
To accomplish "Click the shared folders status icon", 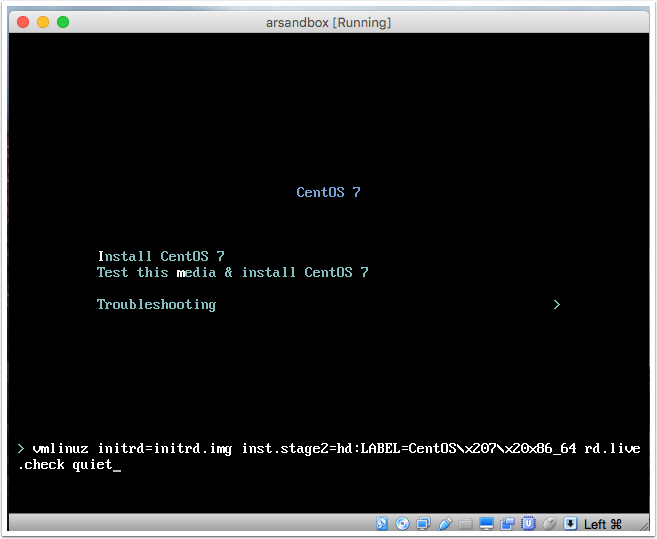I will tap(466, 523).
